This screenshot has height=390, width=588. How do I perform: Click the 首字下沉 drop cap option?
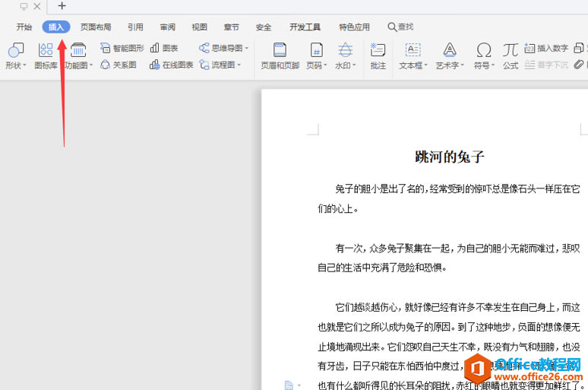pyautogui.click(x=546, y=65)
